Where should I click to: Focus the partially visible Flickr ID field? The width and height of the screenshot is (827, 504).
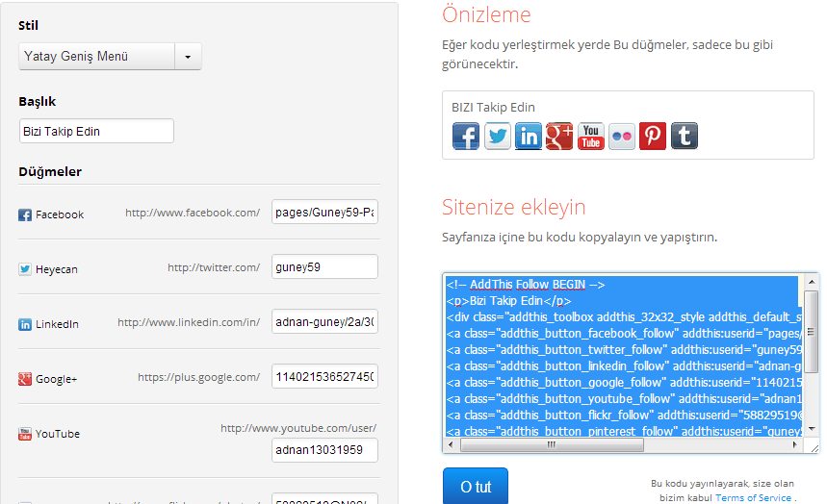click(x=324, y=499)
